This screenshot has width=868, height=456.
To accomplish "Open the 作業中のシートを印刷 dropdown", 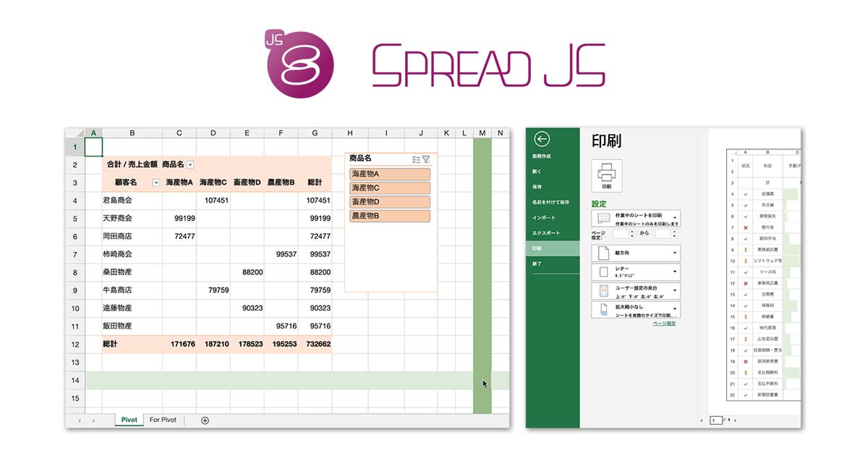I will (674, 218).
